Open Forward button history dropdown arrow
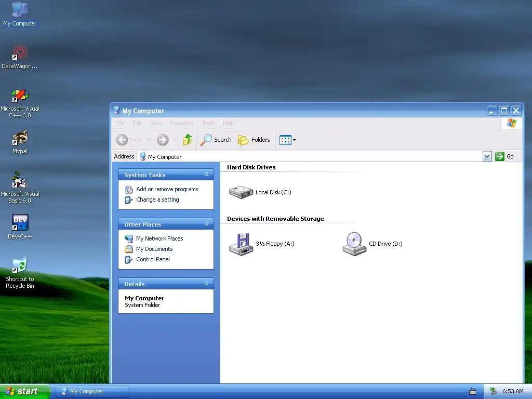The image size is (532, 399). (x=175, y=140)
